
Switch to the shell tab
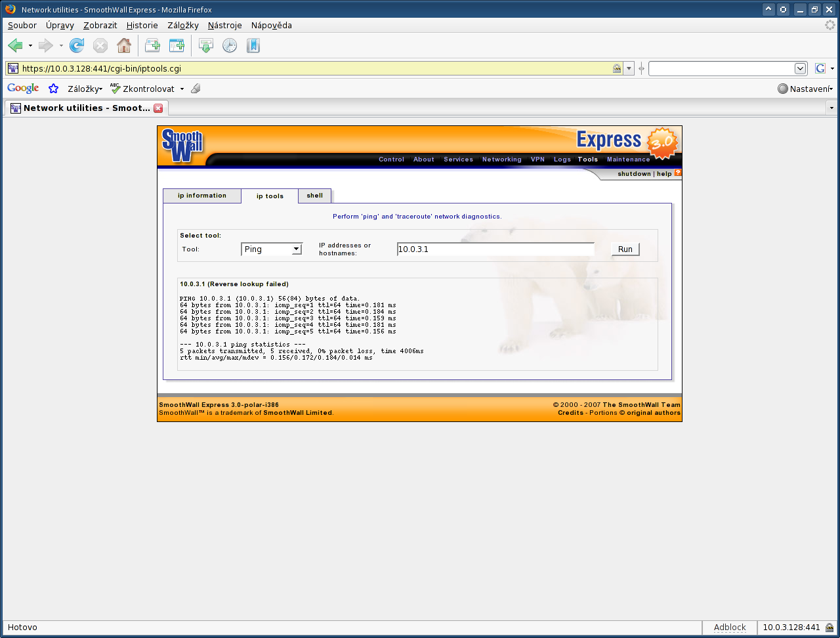[315, 196]
